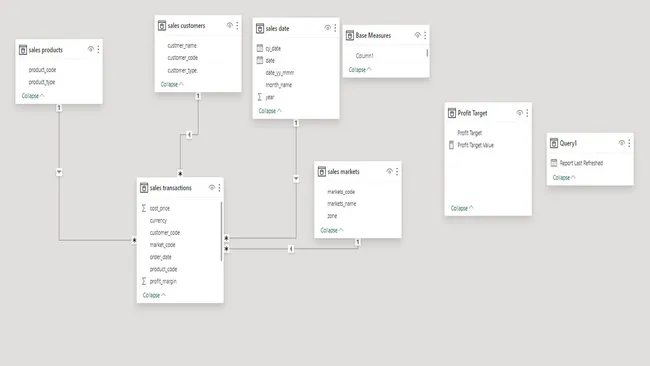Click the sales date relationship direction arrow

[x=296, y=179]
